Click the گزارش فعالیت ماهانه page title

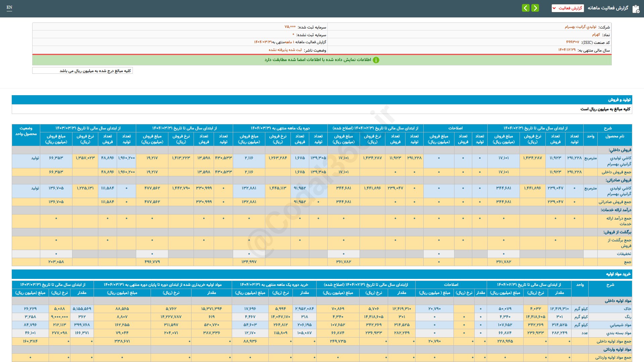pos(608,8)
